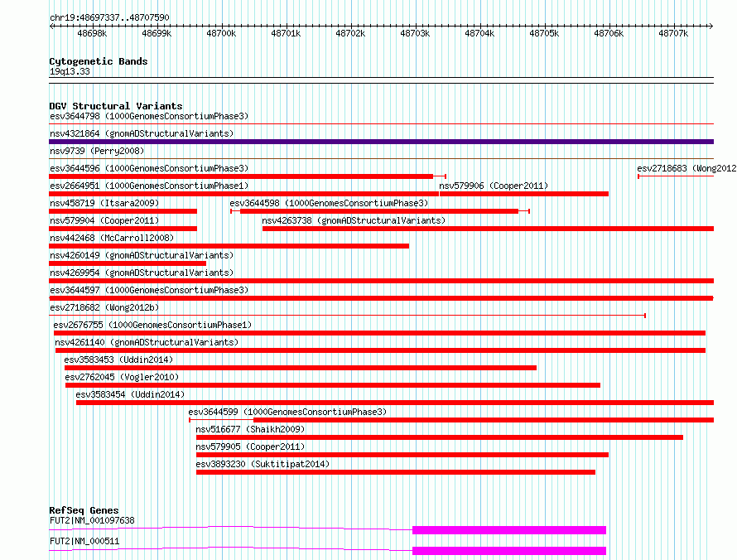Viewport: 737px width, 560px height.
Task: Click the red bar under esv3583453 (Uddin2014)
Action: coord(301,368)
